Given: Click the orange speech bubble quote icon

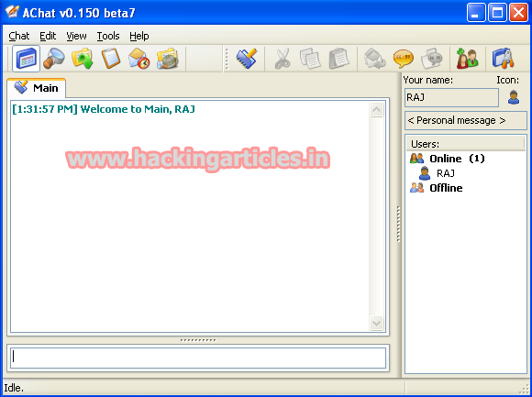Looking at the screenshot, I should click(x=403, y=59).
